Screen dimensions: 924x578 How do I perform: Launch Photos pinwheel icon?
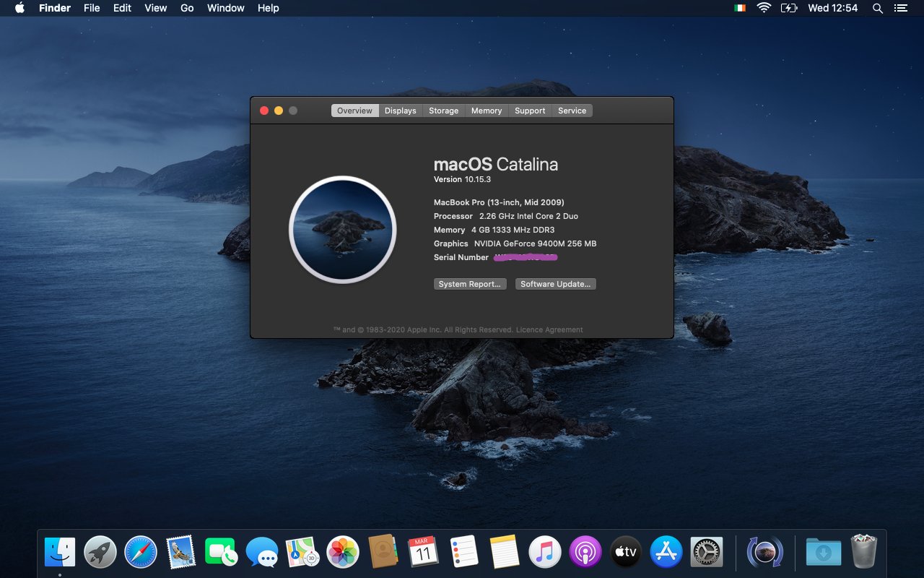(343, 553)
